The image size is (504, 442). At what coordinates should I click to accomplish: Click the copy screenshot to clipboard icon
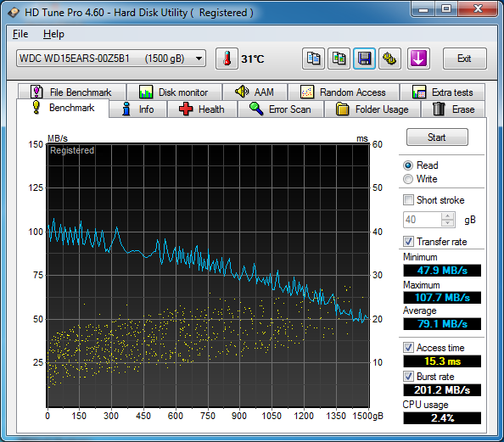[x=339, y=59]
